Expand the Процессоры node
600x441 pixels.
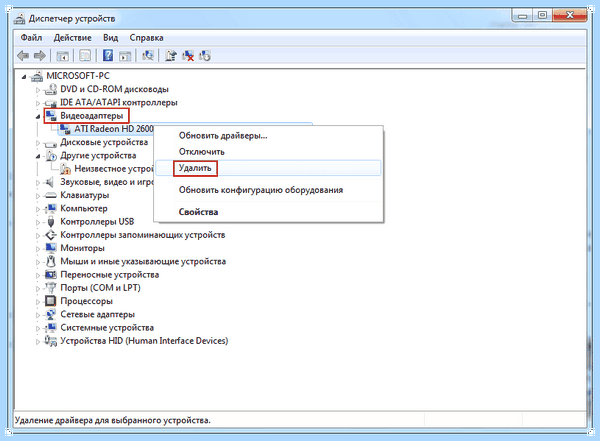(x=38, y=302)
